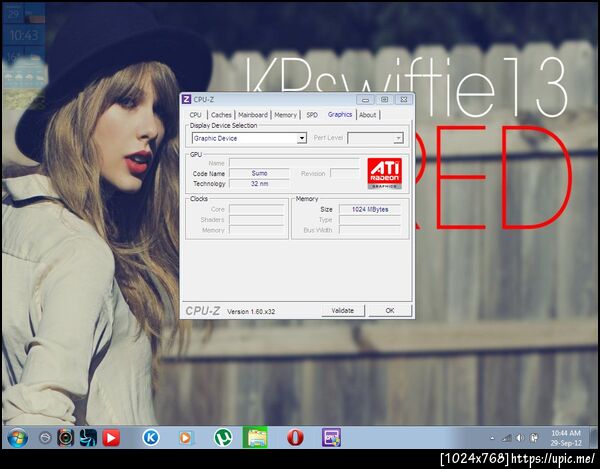600x469 pixels.
Task: Click the Technology value 32 nm
Action: point(259,184)
